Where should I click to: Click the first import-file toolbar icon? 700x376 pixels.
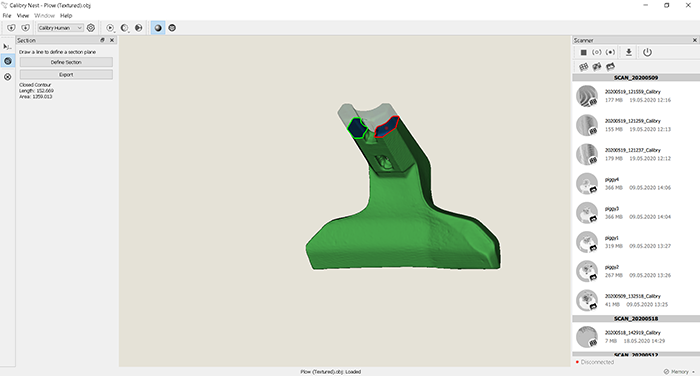[11, 28]
